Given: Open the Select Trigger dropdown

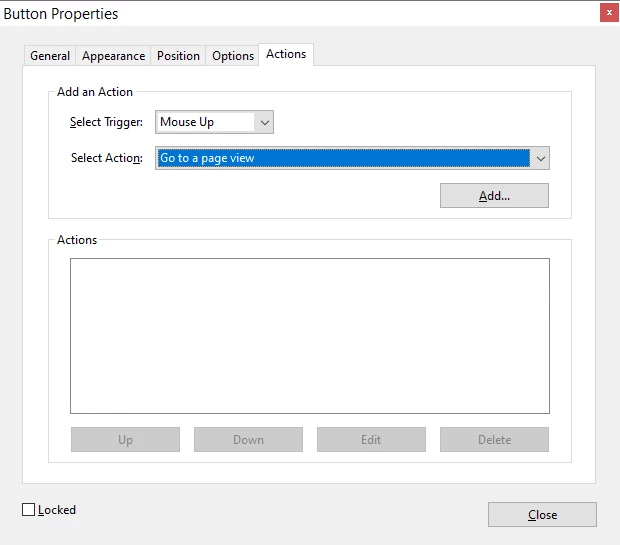Looking at the screenshot, I should [214, 122].
